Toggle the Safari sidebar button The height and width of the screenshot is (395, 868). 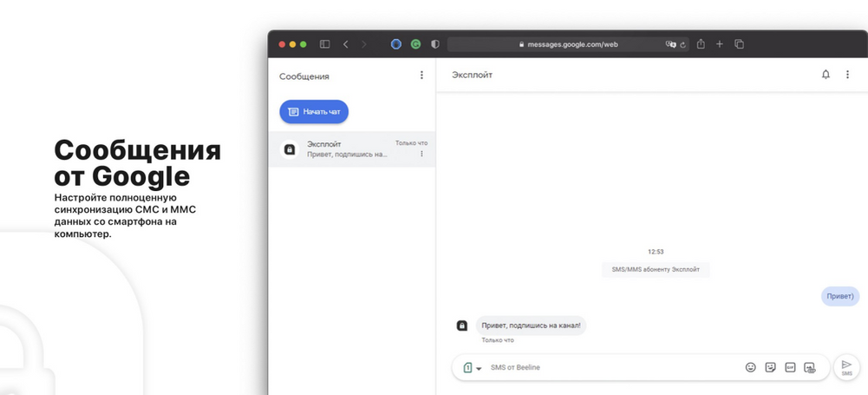pos(325,44)
